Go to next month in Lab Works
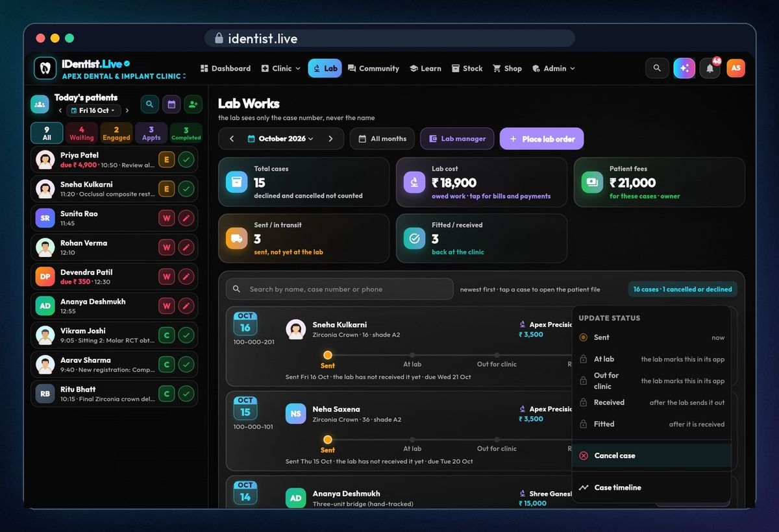This screenshot has width=779, height=532. point(330,139)
